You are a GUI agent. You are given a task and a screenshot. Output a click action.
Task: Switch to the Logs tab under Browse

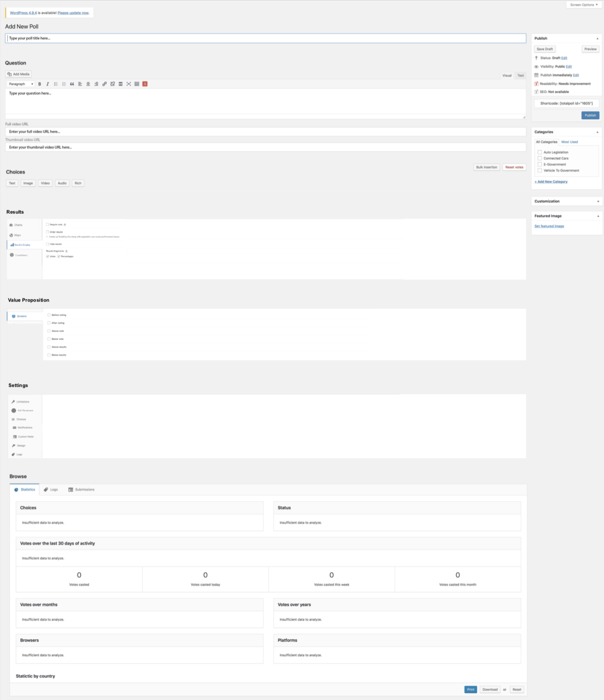(51, 489)
